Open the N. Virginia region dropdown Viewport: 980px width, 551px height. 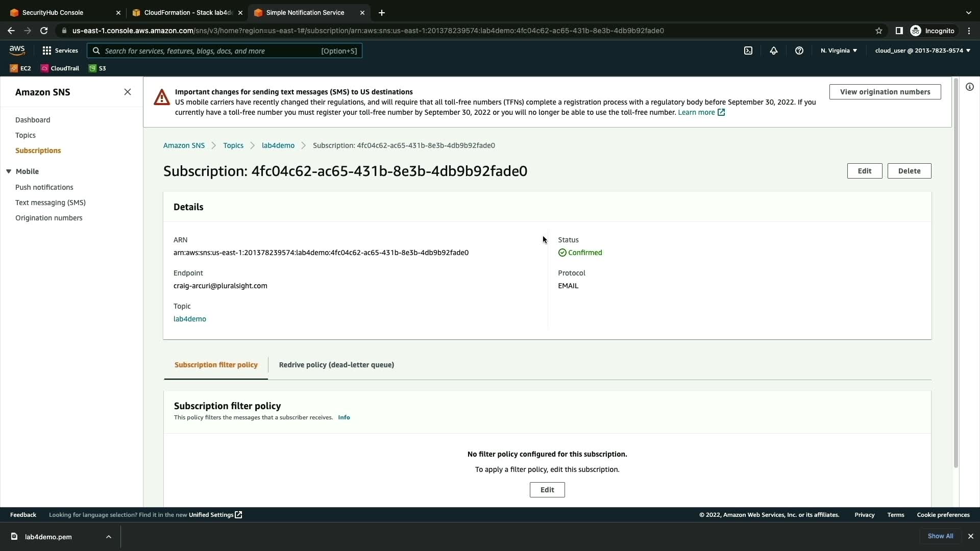tap(839, 51)
